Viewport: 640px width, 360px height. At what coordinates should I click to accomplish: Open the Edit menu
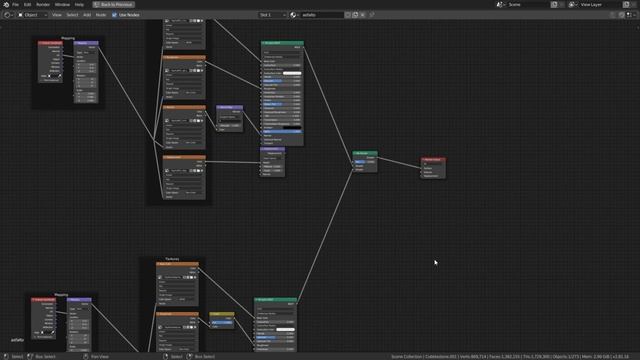click(27, 4)
